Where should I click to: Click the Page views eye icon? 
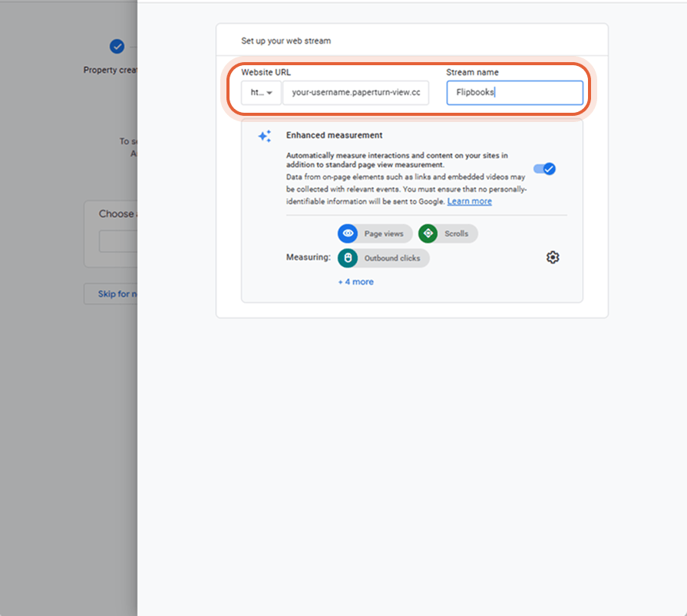(348, 233)
